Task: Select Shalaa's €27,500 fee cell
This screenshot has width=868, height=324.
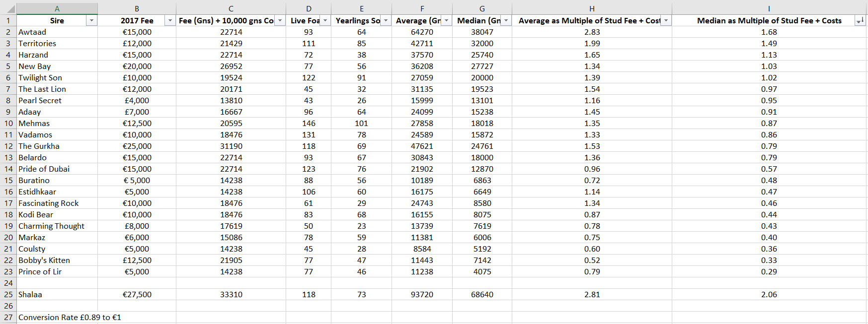Action: point(137,294)
